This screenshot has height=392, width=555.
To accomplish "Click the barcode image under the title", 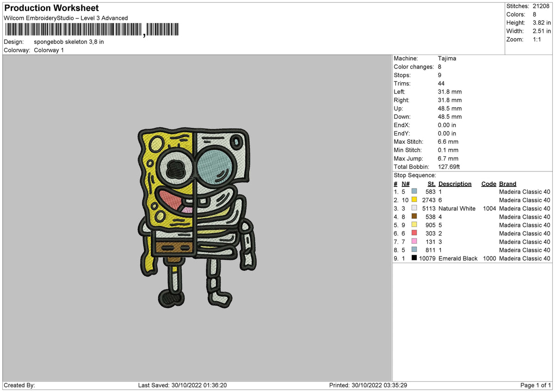I will pyautogui.click(x=92, y=29).
